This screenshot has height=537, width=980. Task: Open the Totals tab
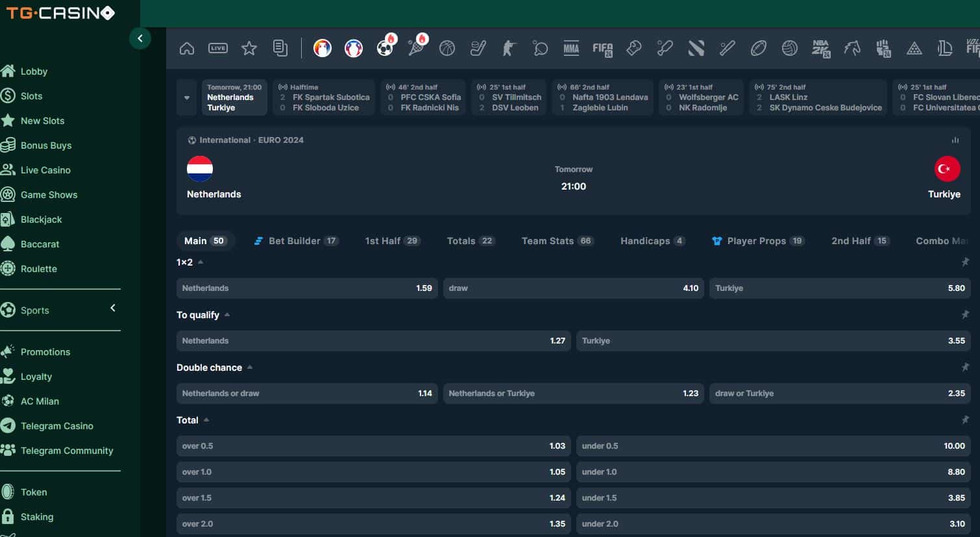[471, 241]
